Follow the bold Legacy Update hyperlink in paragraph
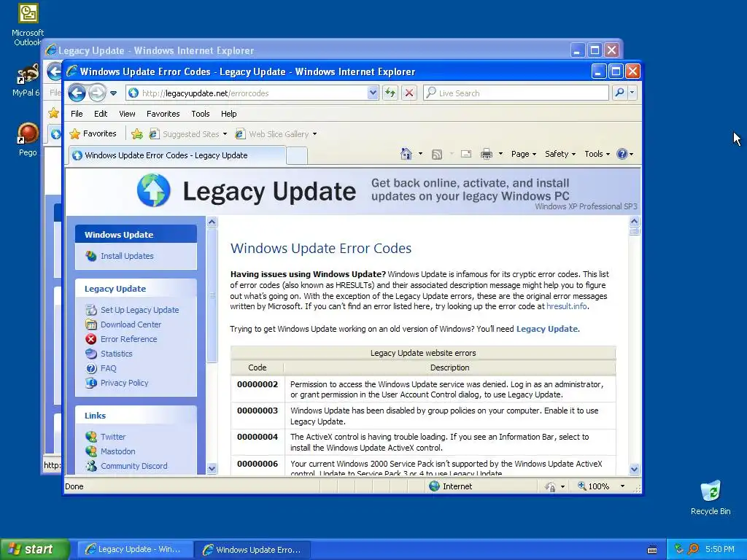Viewport: 747px width, 560px height. click(x=547, y=329)
